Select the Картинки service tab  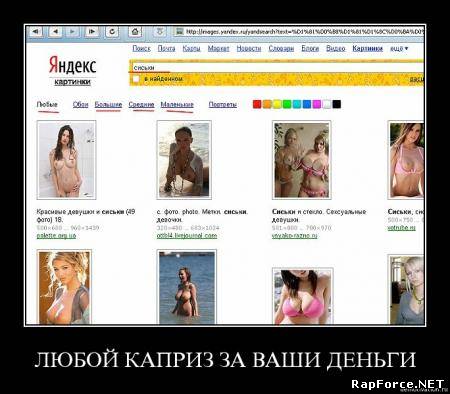368,49
